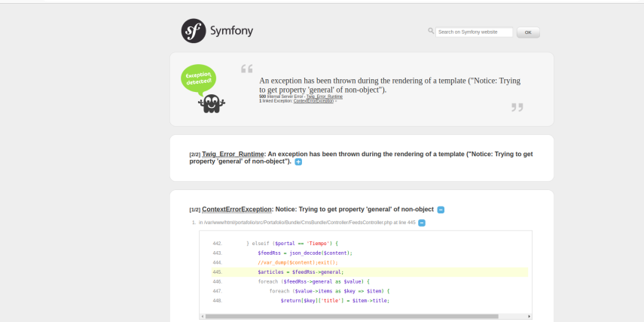
Task: Click the Twig_Error_Runtime heading in [2/2]
Action: click(x=233, y=154)
